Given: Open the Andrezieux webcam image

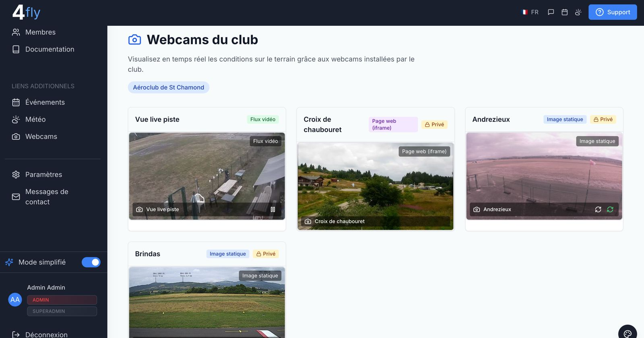Looking at the screenshot, I should tap(544, 176).
